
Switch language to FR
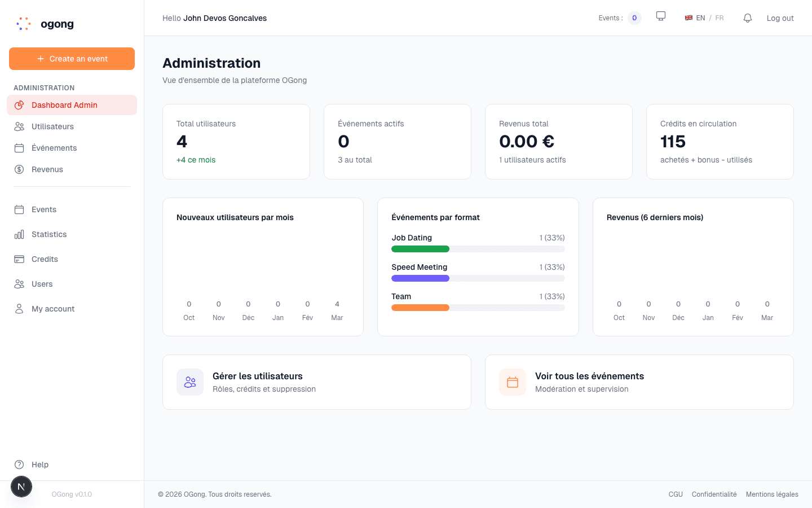coord(719,17)
